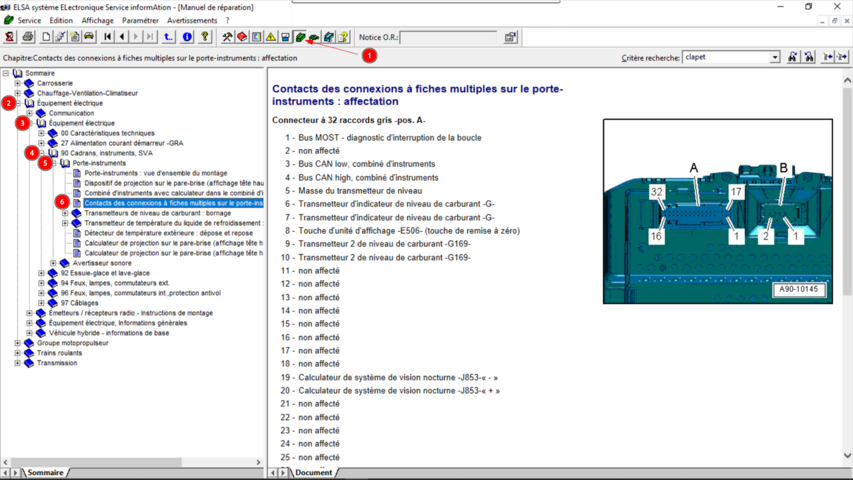853x480 pixels.
Task: Open the '?' help menu
Action: [227, 21]
